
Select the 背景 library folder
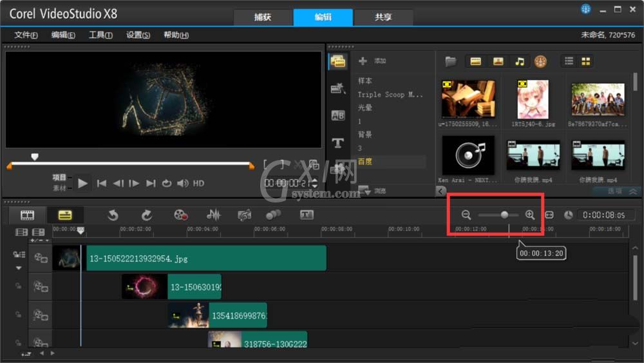coord(365,134)
